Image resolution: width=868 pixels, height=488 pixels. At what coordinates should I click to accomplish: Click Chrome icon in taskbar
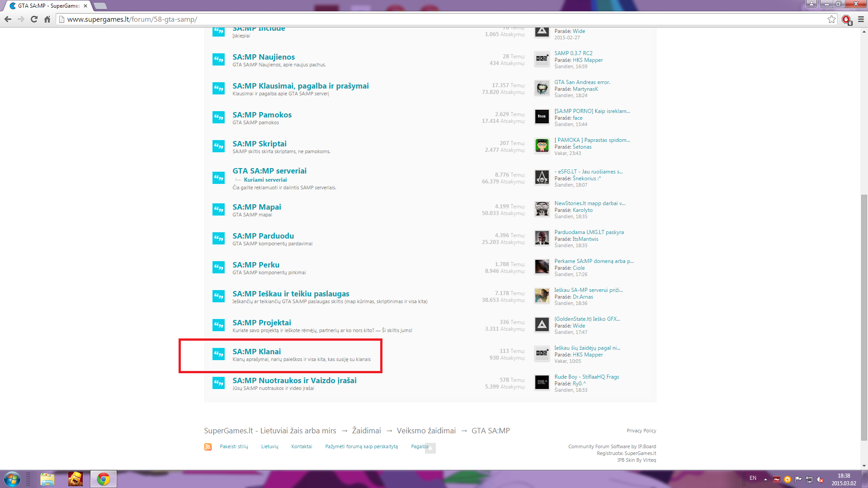(x=104, y=479)
